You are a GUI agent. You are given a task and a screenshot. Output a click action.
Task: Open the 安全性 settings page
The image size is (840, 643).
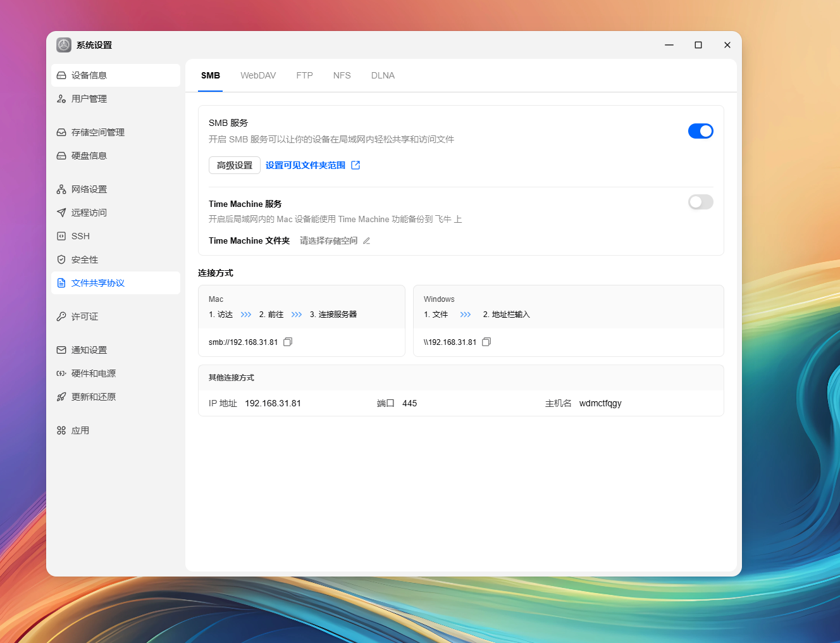pos(116,259)
